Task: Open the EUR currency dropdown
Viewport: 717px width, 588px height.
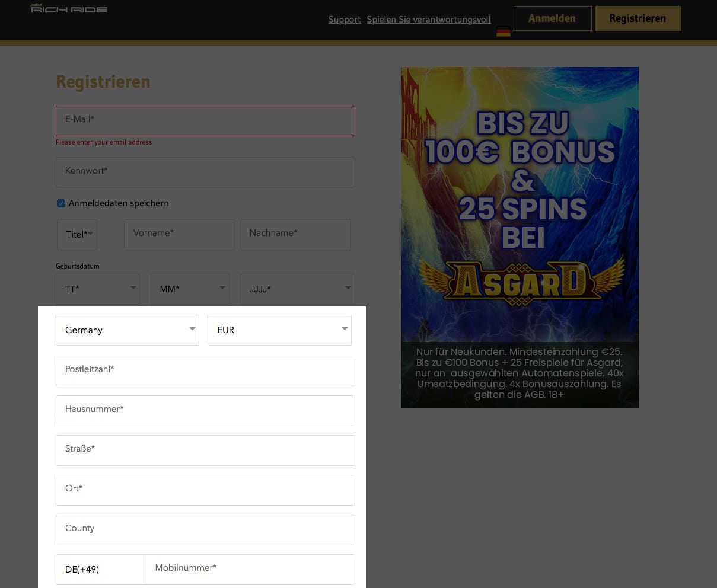Action: pos(279,330)
